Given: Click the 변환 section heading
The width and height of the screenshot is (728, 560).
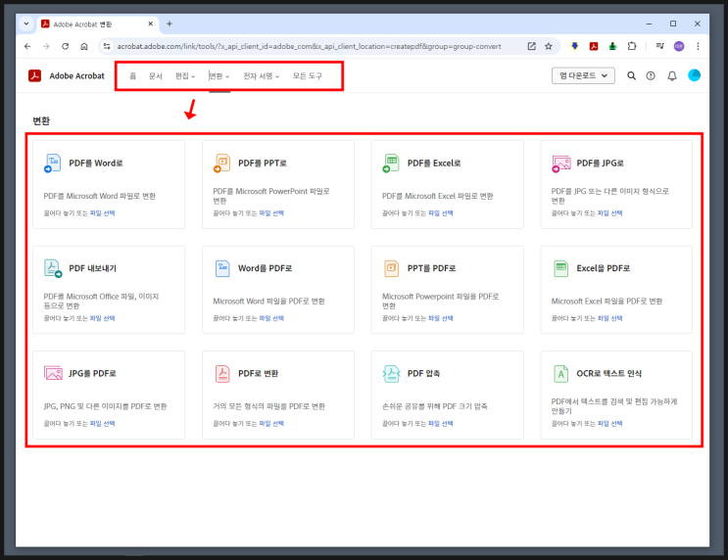Looking at the screenshot, I should [41, 121].
